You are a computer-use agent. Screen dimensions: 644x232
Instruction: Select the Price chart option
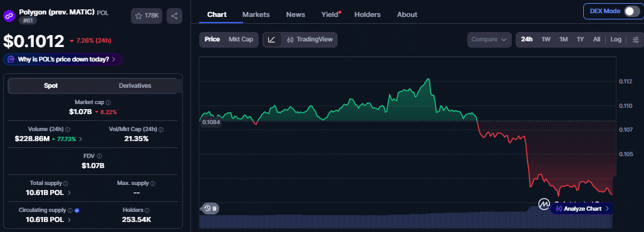point(212,40)
